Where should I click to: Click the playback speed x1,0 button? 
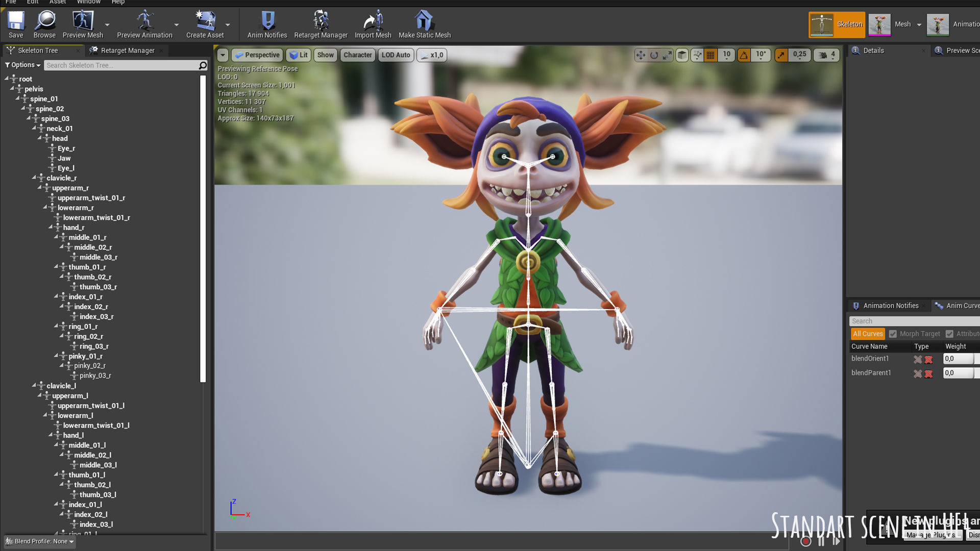(x=432, y=55)
